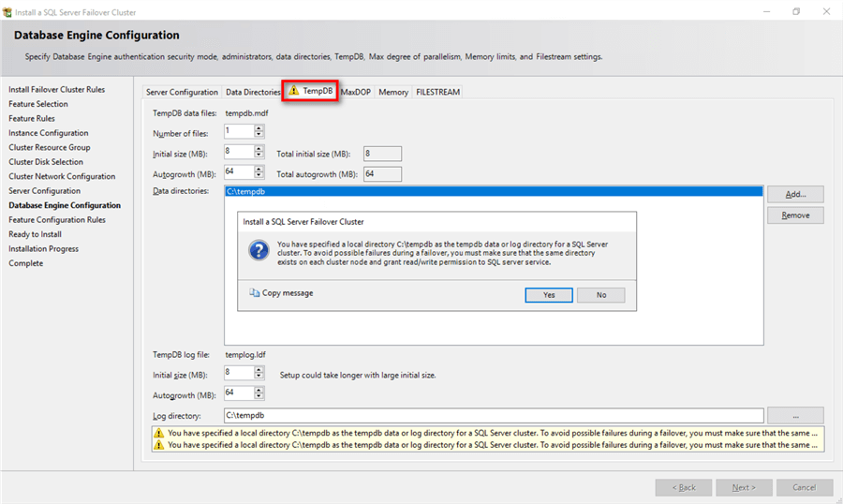Viewport: 843px width, 504px height.
Task: Increase data Autogrowth with up arrow
Action: point(259,169)
